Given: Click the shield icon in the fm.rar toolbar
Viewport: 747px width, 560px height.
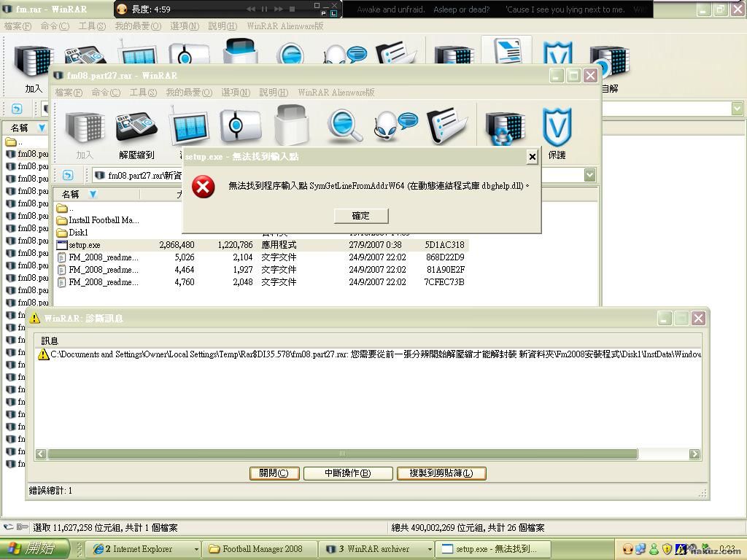Looking at the screenshot, I should [x=557, y=52].
